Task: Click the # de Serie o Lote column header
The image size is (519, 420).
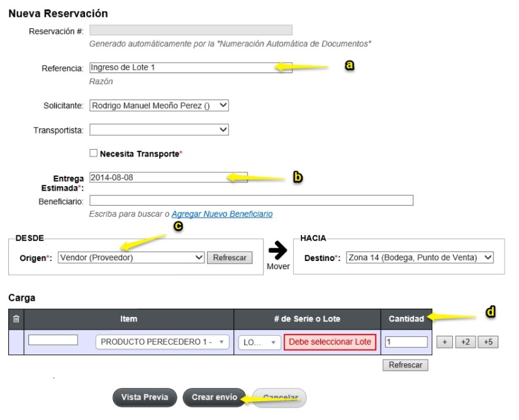Action: coord(307,319)
